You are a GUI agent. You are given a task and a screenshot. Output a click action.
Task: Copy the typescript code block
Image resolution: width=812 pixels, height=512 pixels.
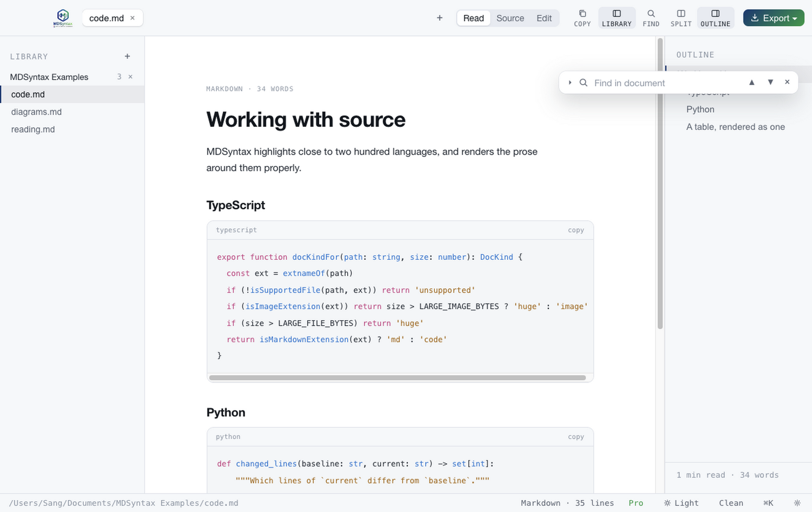point(576,230)
